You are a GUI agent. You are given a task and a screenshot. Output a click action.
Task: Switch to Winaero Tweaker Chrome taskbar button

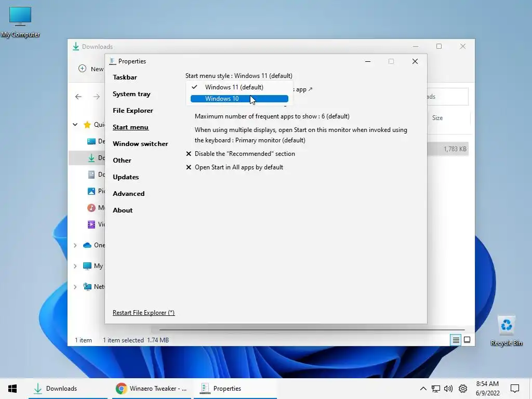tap(151, 389)
